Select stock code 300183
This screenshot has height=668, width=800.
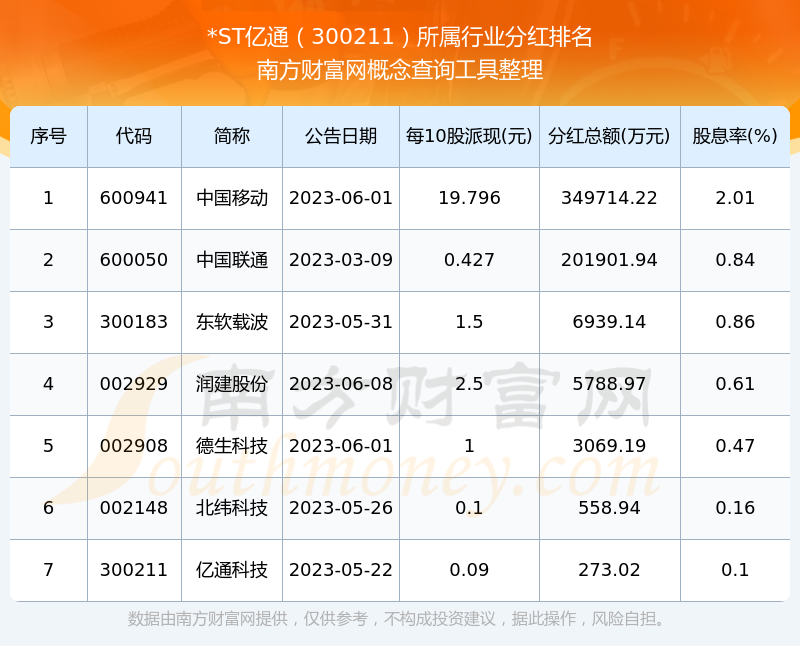[134, 322]
